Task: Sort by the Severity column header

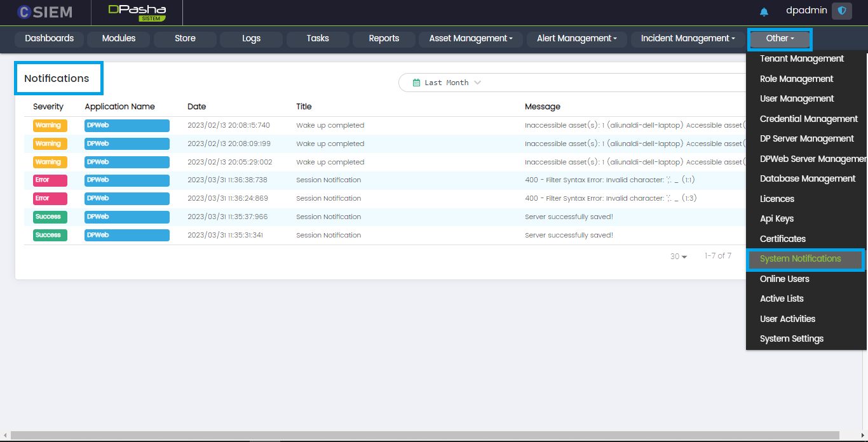Action: [48, 107]
